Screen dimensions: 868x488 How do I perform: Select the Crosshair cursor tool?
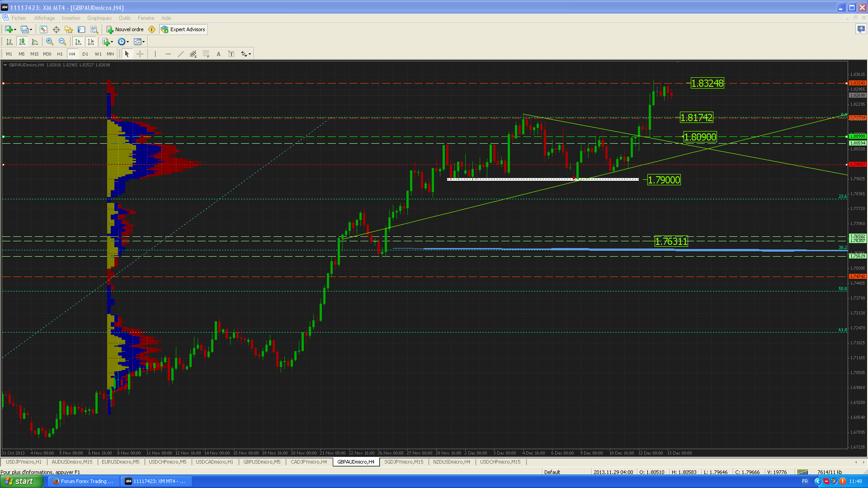point(140,54)
